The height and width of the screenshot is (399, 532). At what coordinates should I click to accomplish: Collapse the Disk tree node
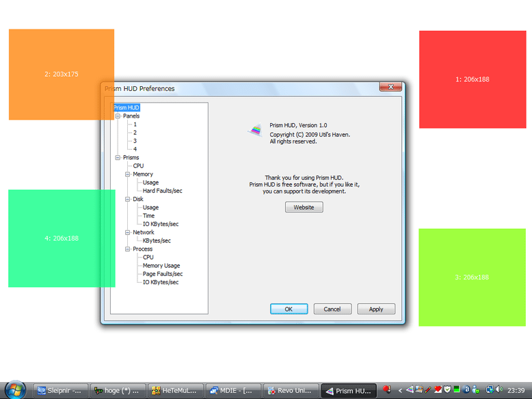(128, 199)
